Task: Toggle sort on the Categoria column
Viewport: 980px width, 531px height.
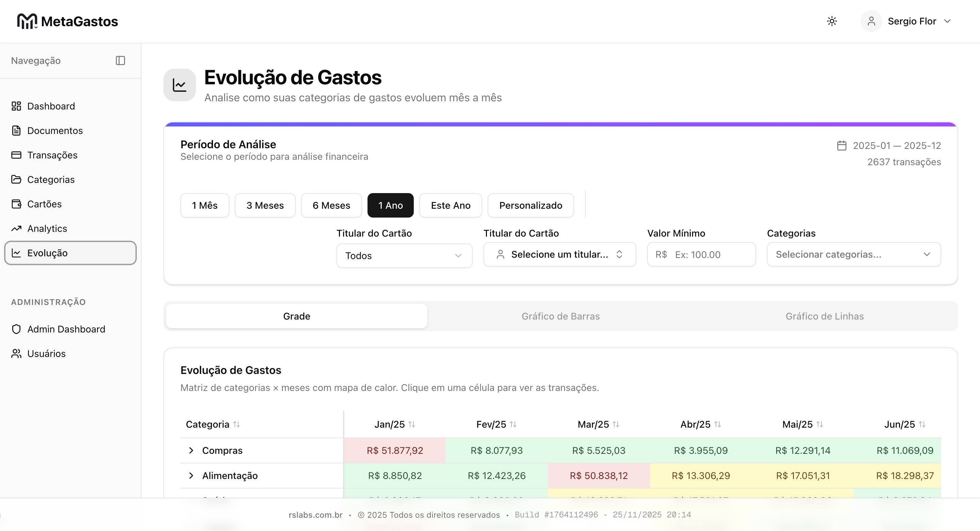Action: [x=236, y=424]
